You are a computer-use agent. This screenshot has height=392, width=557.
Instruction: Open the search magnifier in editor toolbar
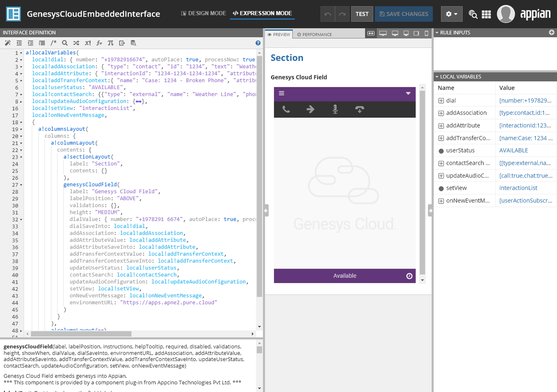coord(65,43)
